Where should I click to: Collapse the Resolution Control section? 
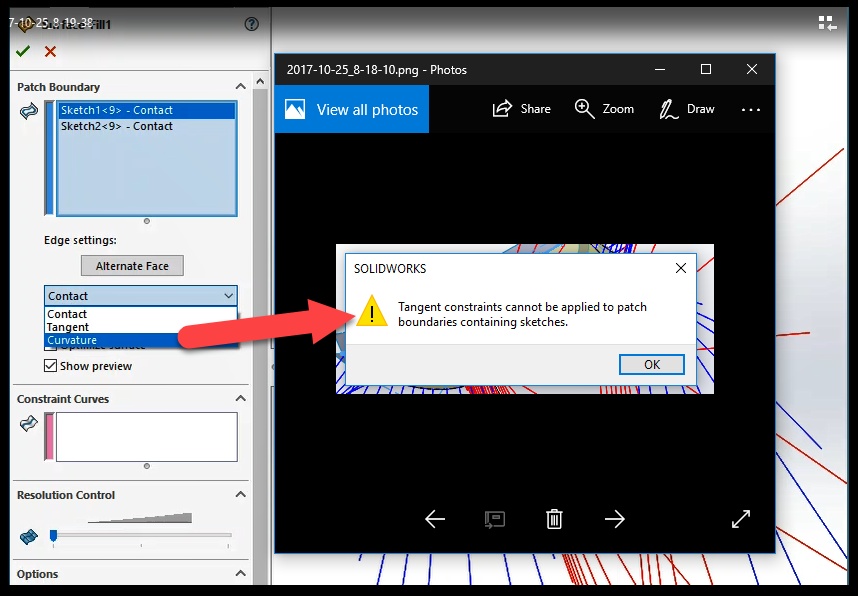tap(240, 494)
